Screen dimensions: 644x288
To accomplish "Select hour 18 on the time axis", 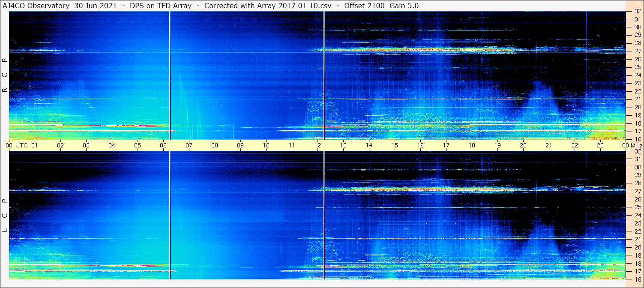I will click(x=472, y=145).
